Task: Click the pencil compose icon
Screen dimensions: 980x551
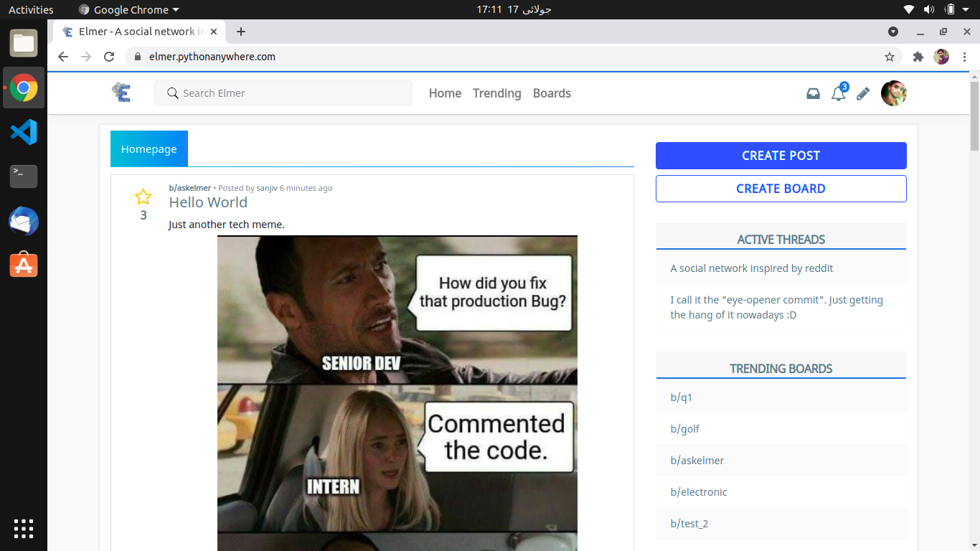Action: point(863,93)
